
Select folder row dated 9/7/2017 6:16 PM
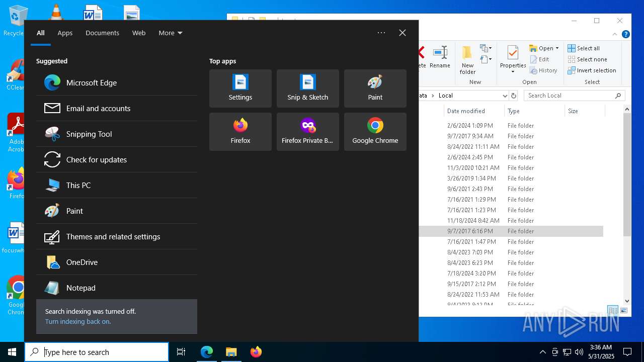point(511,231)
